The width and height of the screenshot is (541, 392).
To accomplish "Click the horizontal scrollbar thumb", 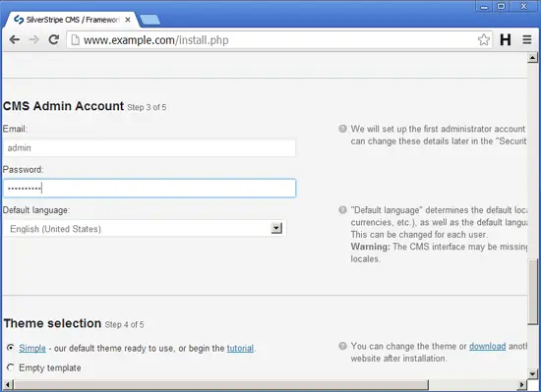I will click(220, 384).
